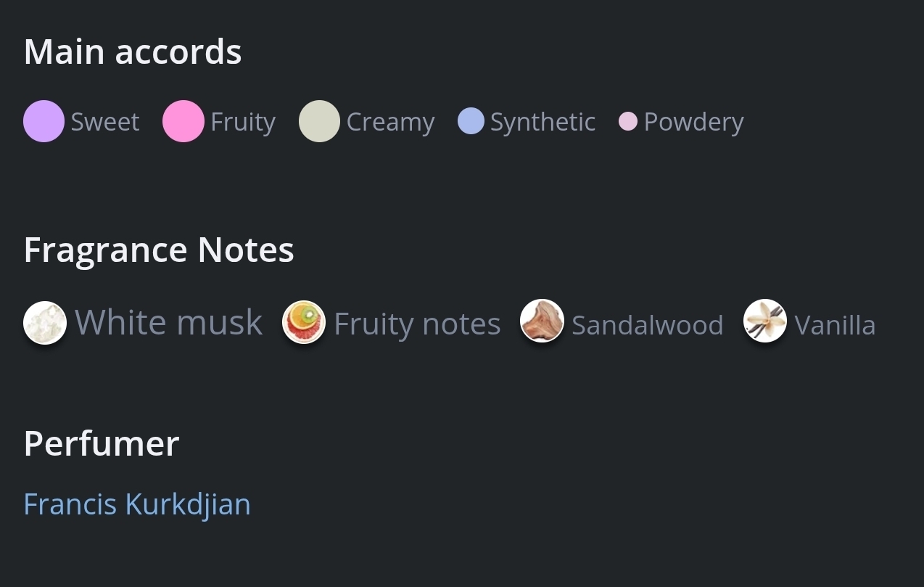Image resolution: width=924 pixels, height=587 pixels.
Task: Select the beige Creamy accord circle
Action: [x=319, y=121]
